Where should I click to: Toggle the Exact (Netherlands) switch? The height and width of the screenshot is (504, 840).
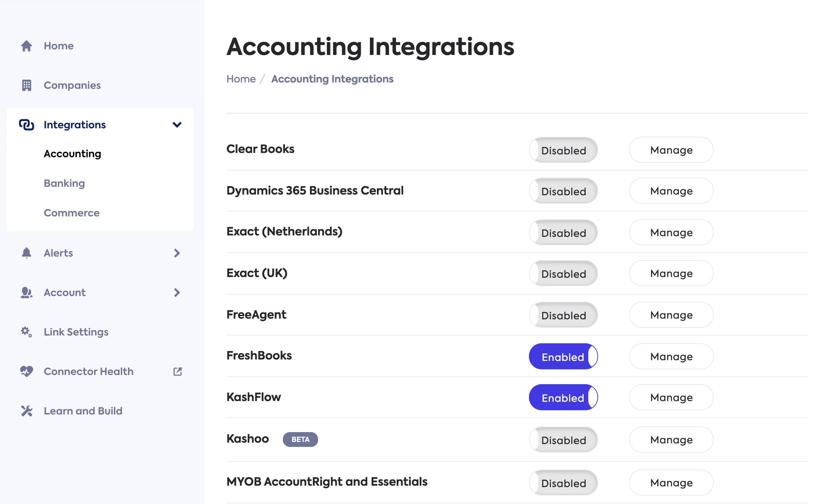point(563,233)
